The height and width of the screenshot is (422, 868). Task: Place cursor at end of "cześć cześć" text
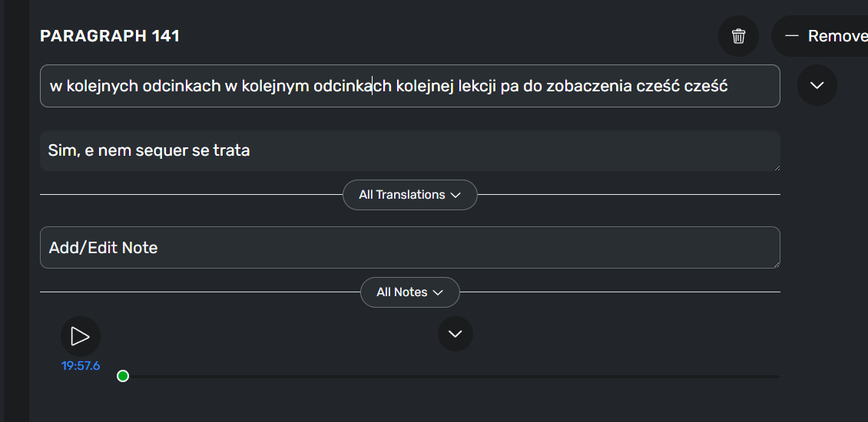coord(728,86)
